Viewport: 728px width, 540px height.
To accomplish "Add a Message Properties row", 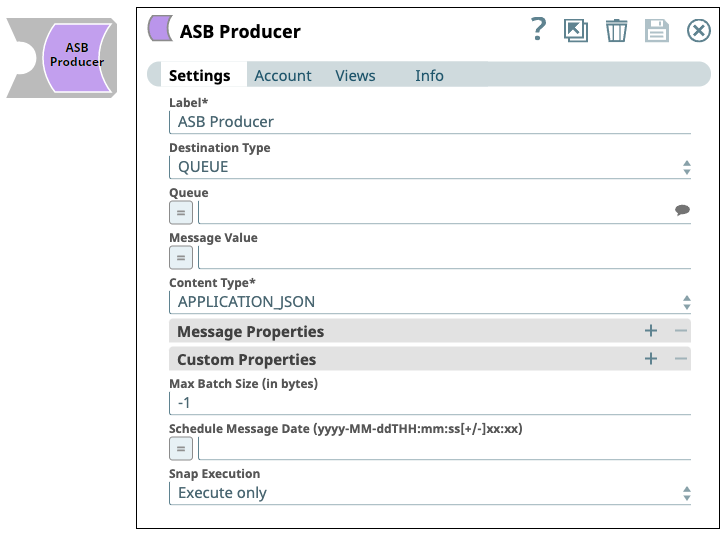I will pyautogui.click(x=651, y=331).
